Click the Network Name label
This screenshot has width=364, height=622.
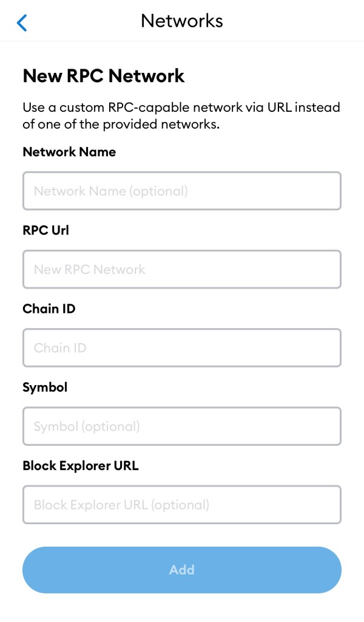click(69, 152)
